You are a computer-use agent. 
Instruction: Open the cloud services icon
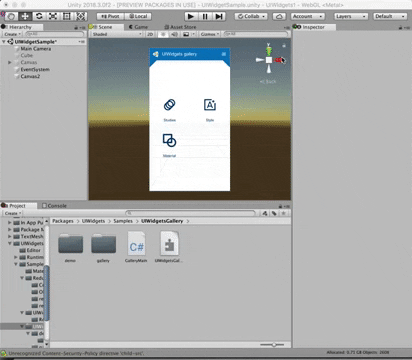(x=279, y=16)
